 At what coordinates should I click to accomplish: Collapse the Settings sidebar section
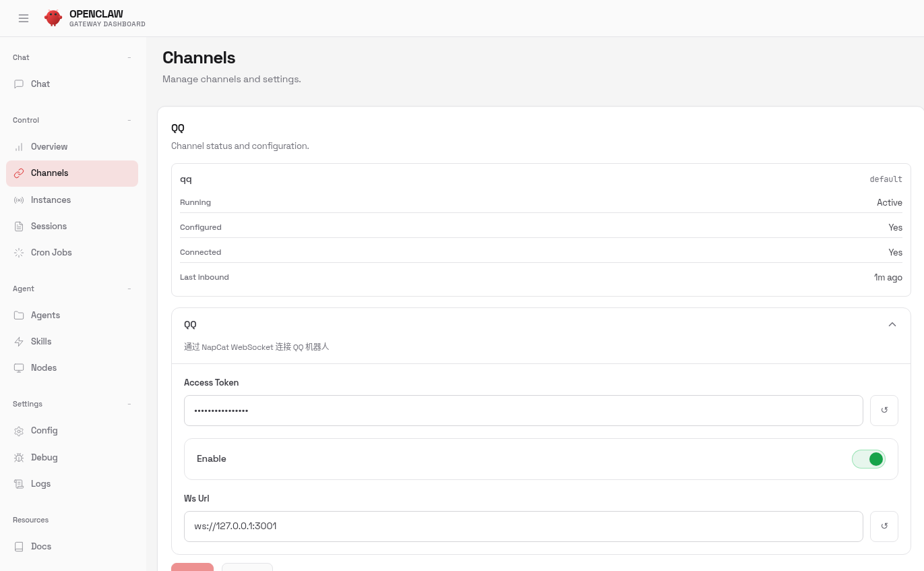click(129, 404)
